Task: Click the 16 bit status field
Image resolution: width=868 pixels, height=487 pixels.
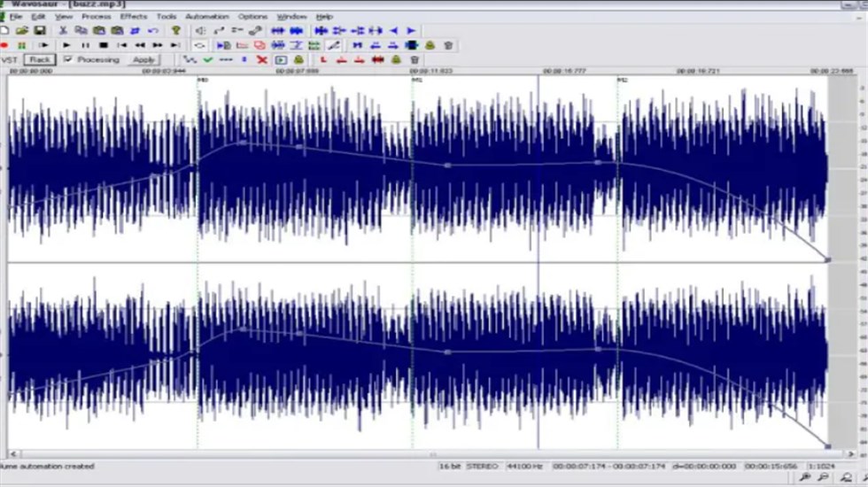Action: [450, 467]
